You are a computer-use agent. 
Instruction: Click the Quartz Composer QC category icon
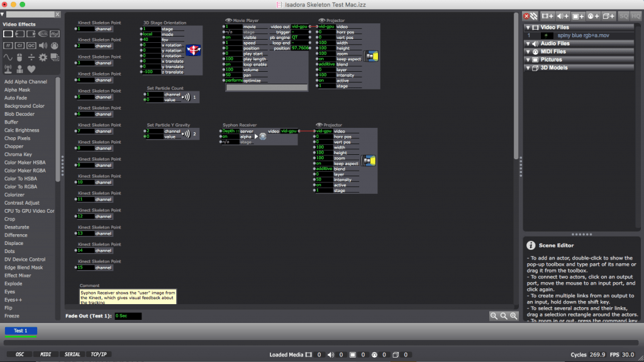(x=31, y=46)
